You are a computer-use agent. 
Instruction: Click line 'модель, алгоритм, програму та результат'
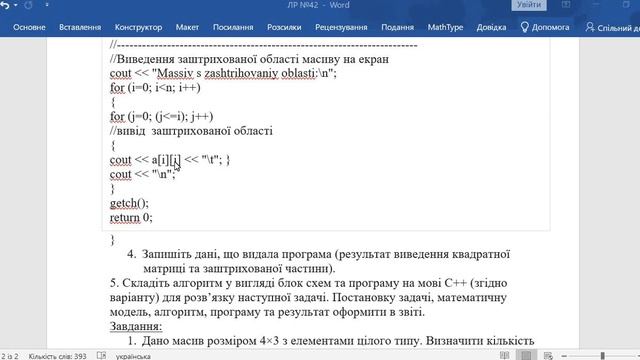267,312
